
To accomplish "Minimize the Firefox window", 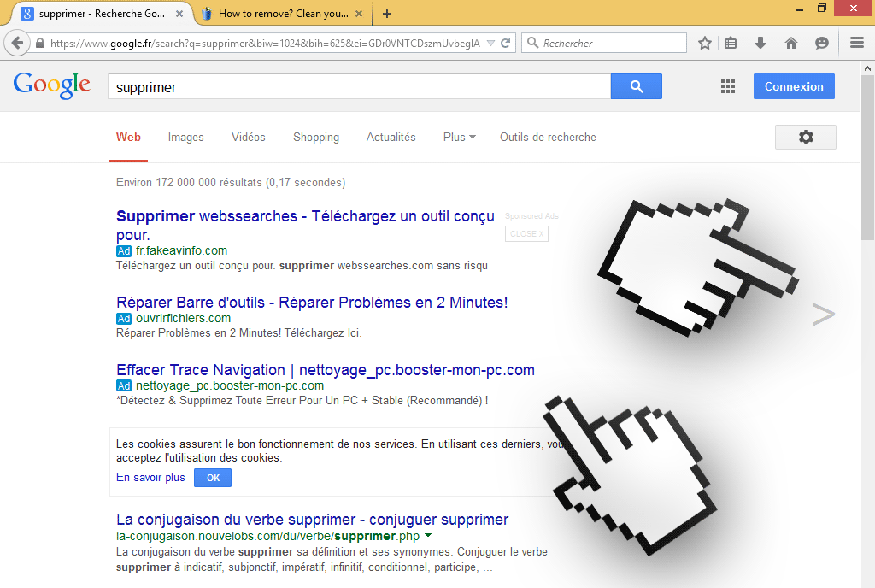I will 800,9.
